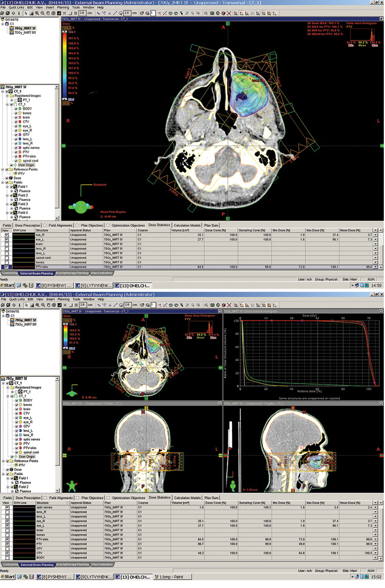This screenshot has height=588, width=385.
Task: Click the Field 2 beam icon in lower tree
Action: [x=16, y=487]
